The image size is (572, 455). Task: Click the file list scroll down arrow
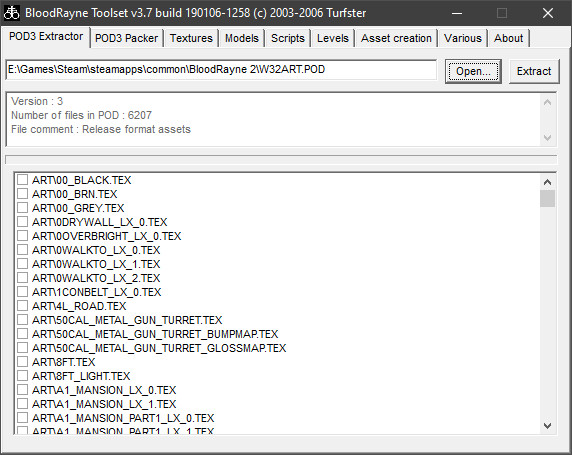coord(547,425)
